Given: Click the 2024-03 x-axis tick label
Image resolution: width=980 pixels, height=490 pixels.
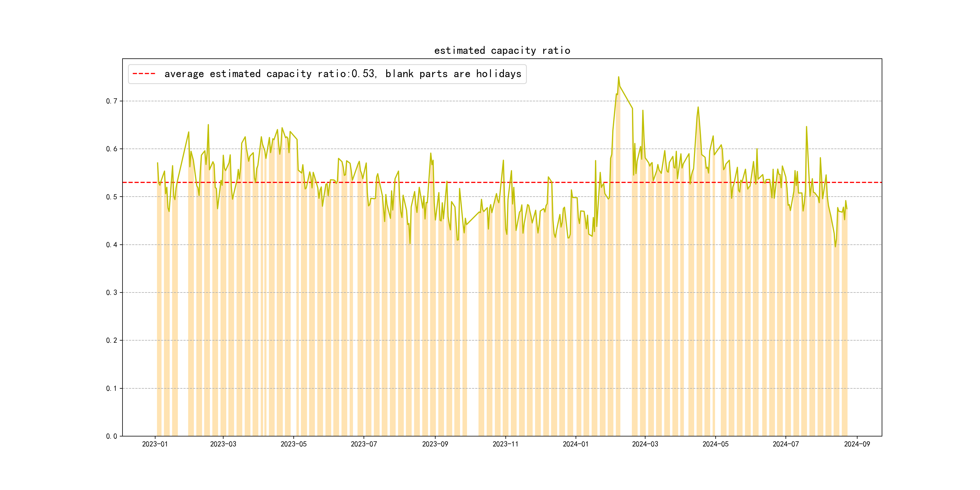Looking at the screenshot, I should (645, 444).
